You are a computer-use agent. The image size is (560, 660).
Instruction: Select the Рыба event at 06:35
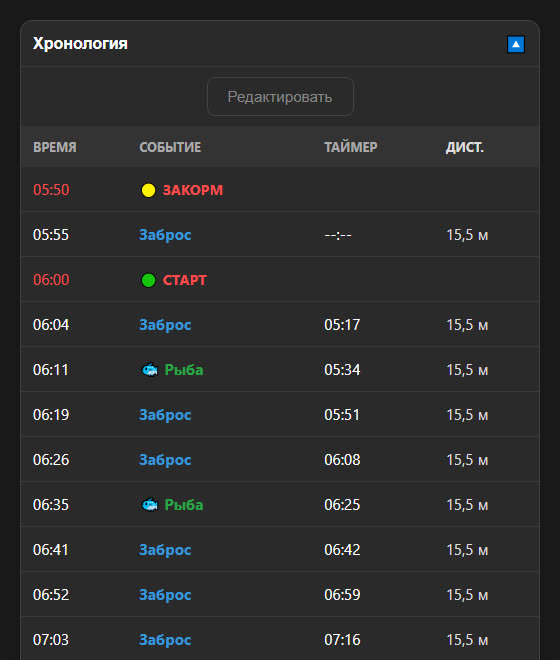[184, 505]
